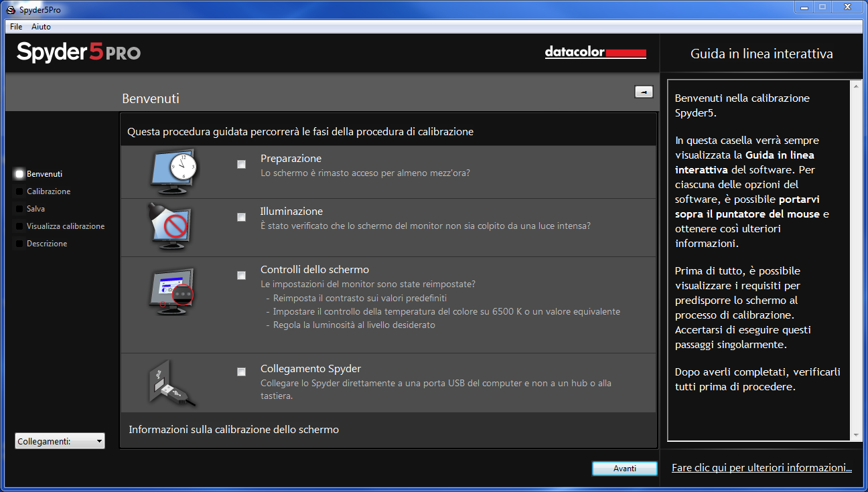Open the File menu
Image resolution: width=868 pixels, height=492 pixels.
pos(16,27)
